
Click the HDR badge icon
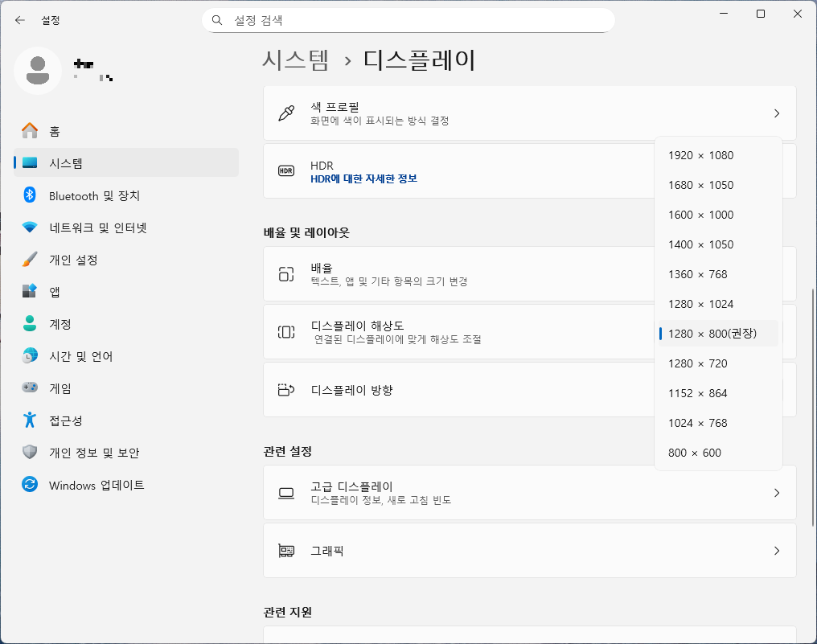[x=286, y=171]
